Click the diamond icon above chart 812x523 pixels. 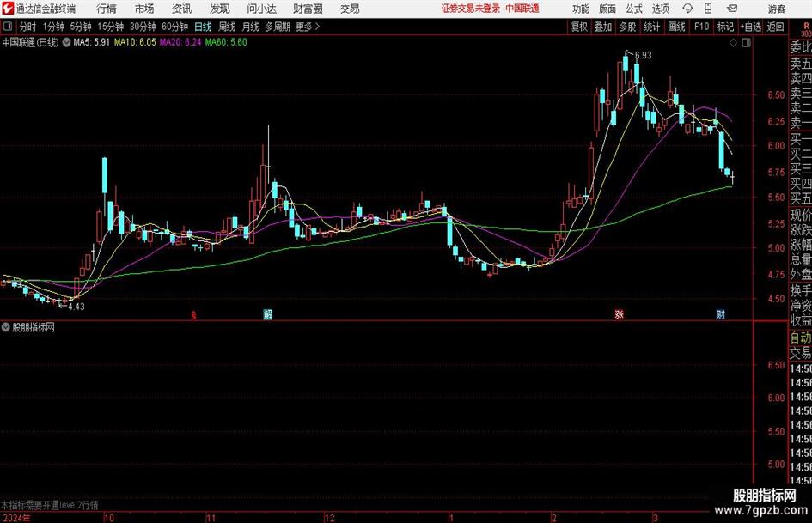coord(733,43)
